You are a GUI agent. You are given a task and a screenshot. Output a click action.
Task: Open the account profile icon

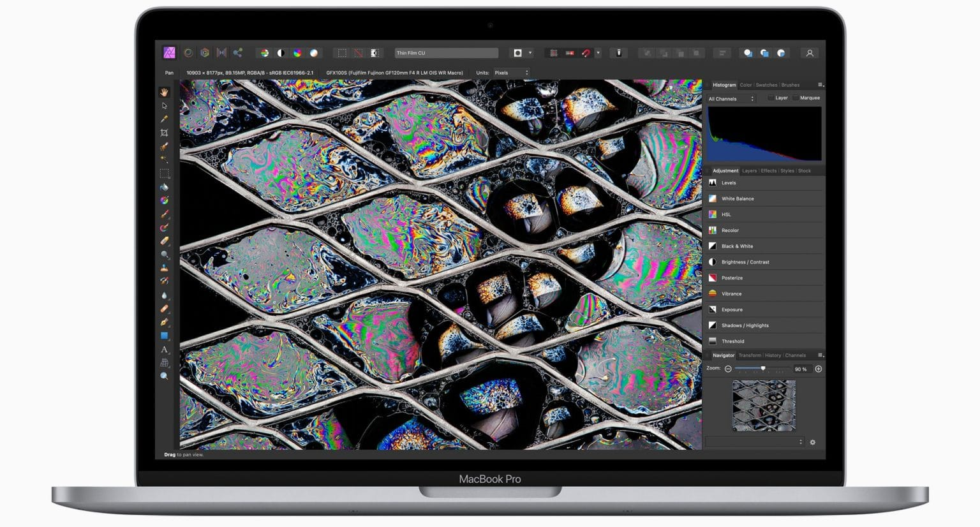(810, 53)
